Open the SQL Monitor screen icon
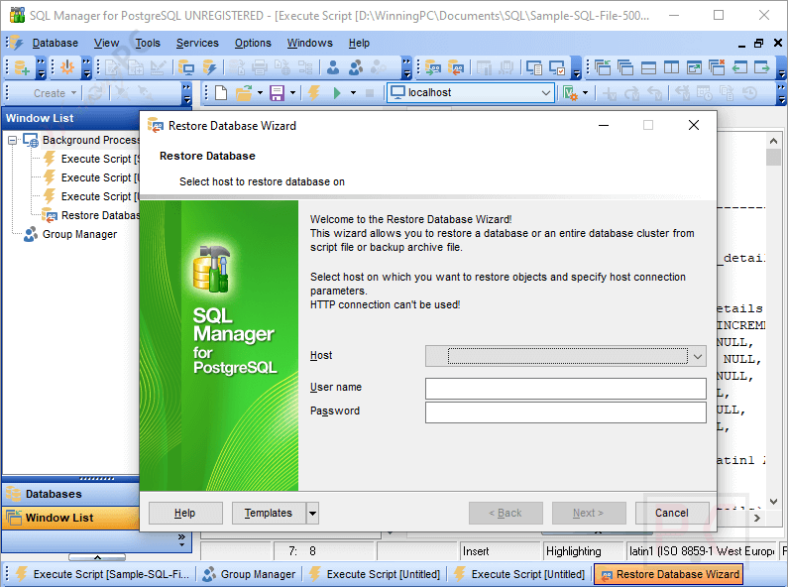Screen dimensions: 788x587 click(186, 67)
